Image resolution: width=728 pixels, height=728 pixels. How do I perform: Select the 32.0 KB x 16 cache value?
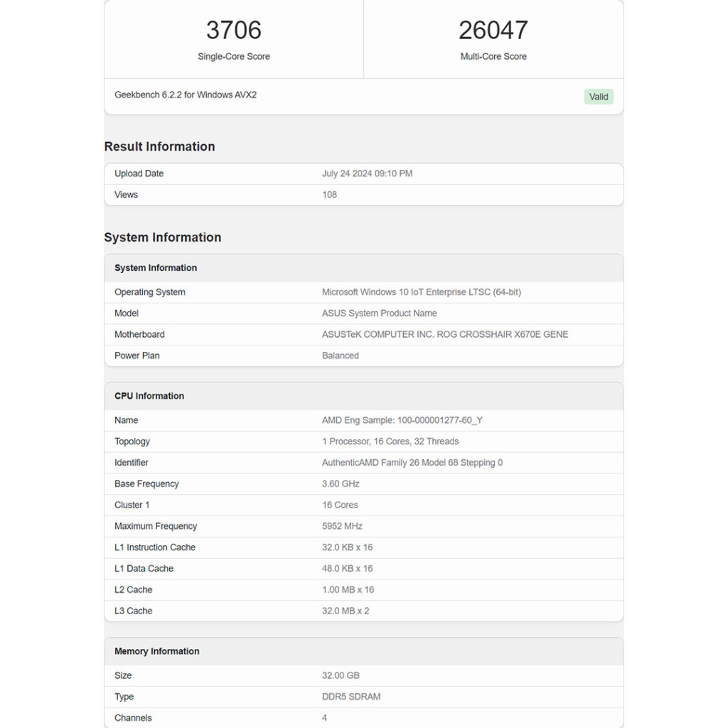click(347, 547)
